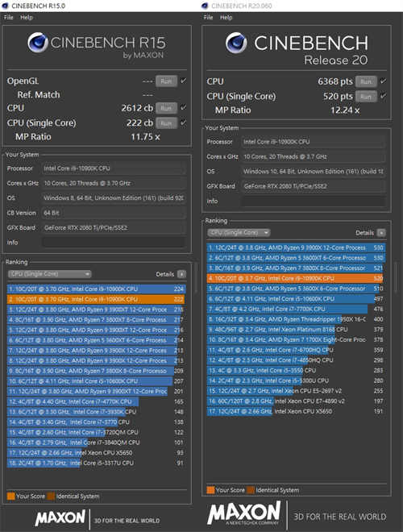Click the Processor field in R15 system panel
Image resolution: width=403 pixels, height=532 pixels.
click(114, 168)
